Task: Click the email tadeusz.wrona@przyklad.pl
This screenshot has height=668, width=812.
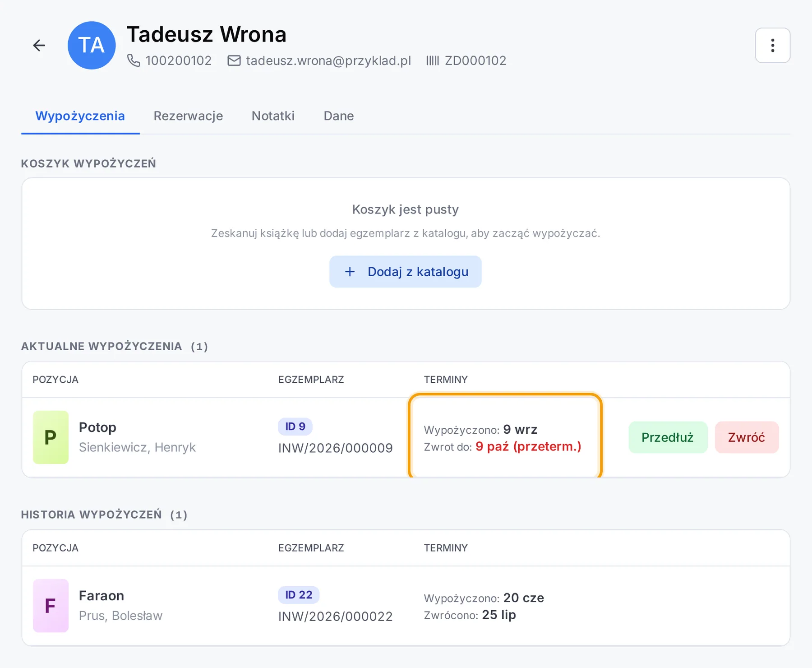Action: click(328, 60)
